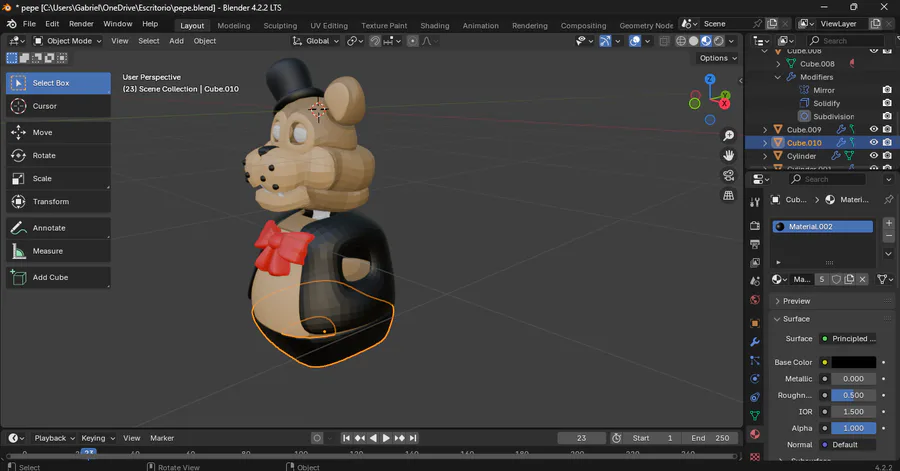Viewport: 900px width, 471px height.
Task: Switch to the Modeling workspace tab
Action: pyautogui.click(x=234, y=26)
